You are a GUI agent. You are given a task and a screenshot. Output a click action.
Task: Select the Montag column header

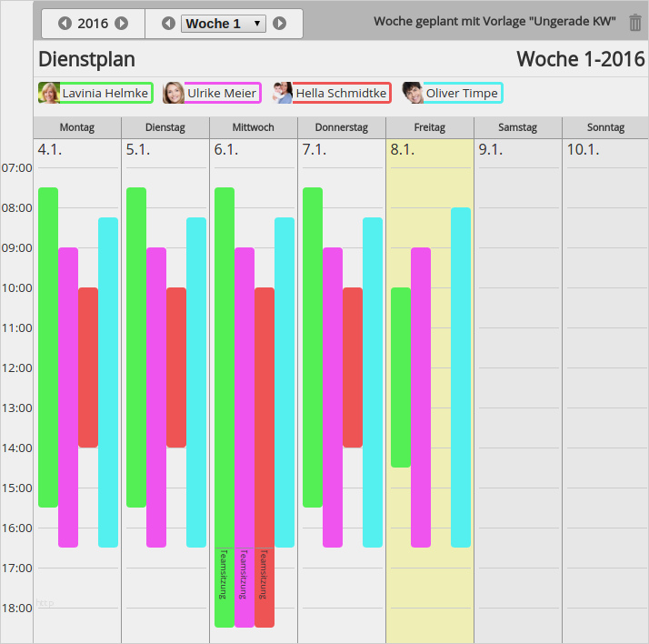[x=77, y=127]
